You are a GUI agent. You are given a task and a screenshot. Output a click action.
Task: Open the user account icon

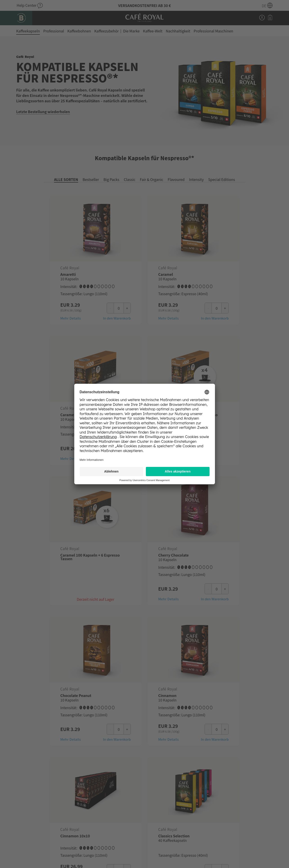pos(262,18)
